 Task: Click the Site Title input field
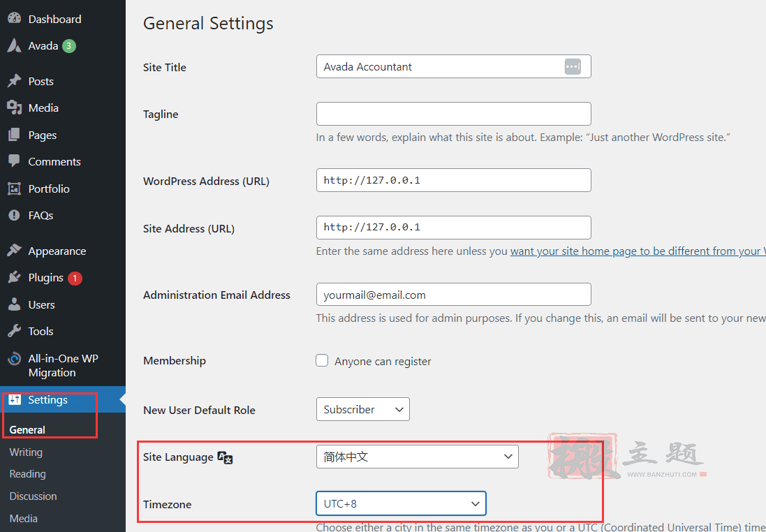[453, 66]
